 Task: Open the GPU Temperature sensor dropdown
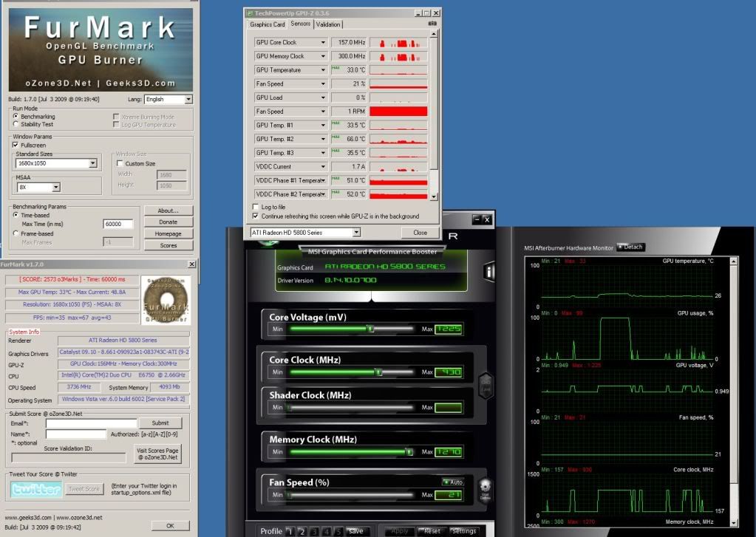click(290, 70)
